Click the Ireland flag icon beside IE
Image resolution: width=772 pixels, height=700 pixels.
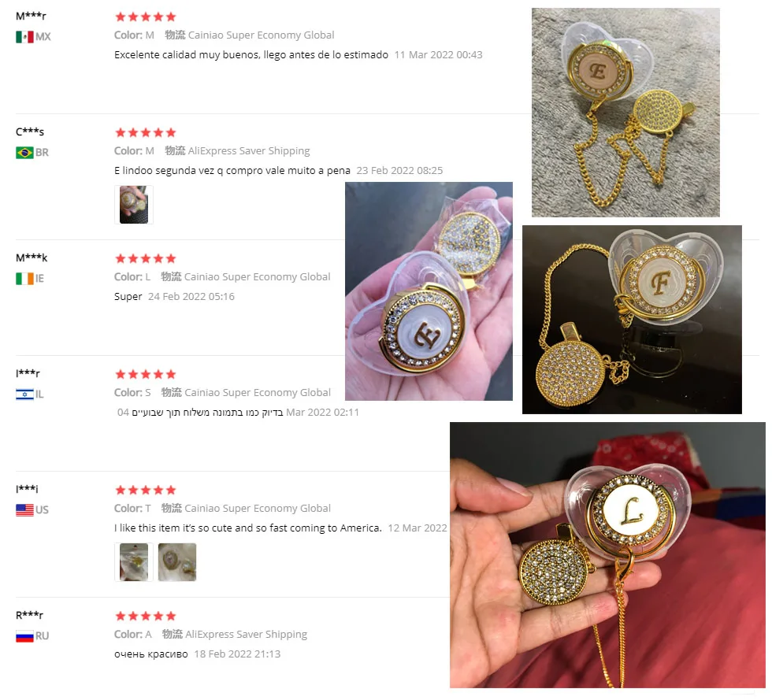[24, 279]
